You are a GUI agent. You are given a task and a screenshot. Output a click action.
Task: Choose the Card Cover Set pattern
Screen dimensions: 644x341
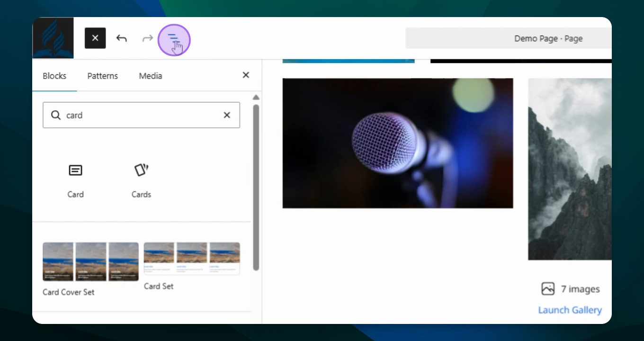coord(90,262)
